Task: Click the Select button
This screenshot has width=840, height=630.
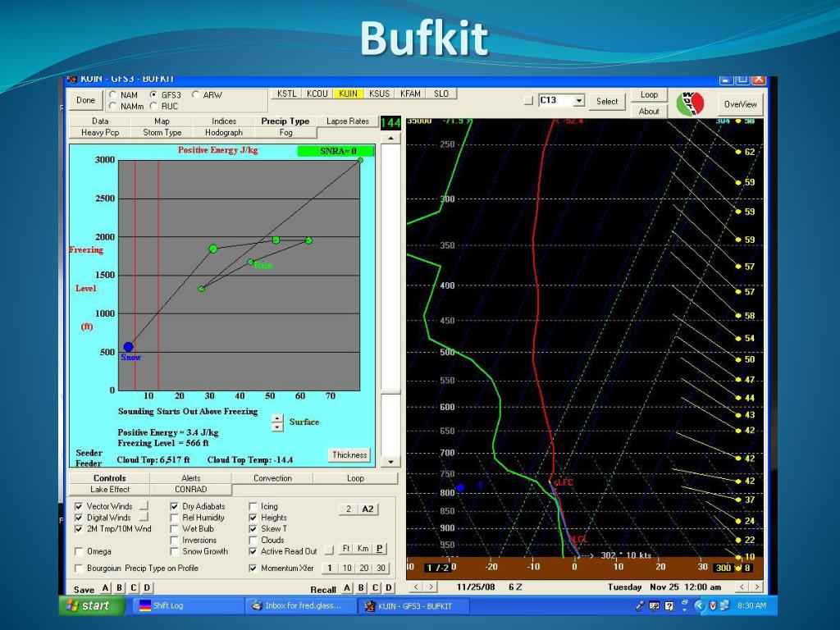Action: coord(607,101)
